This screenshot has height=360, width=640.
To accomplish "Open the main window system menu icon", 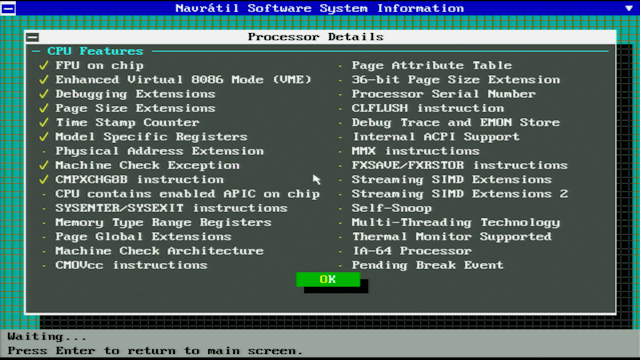I will coord(8,8).
